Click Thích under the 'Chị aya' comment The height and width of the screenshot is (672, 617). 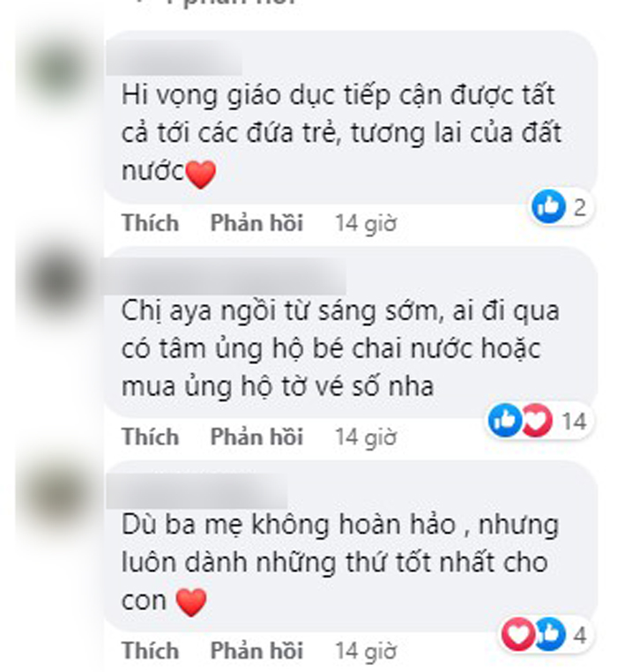coord(151,437)
